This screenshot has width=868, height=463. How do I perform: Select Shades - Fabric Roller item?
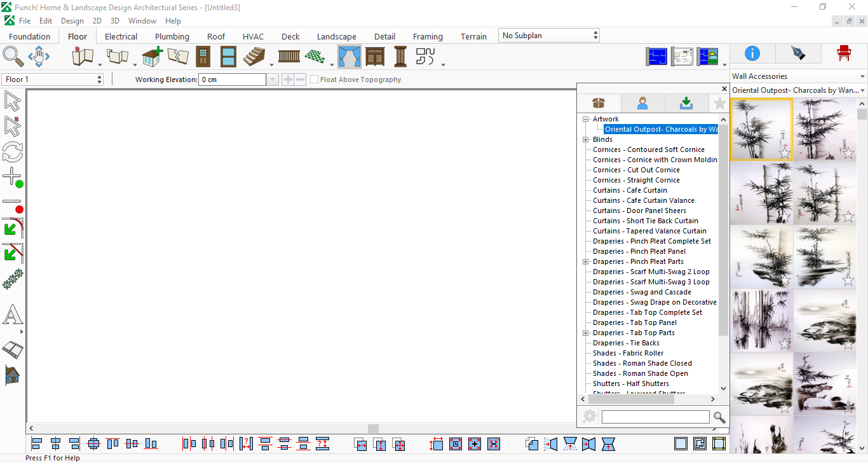[x=628, y=353]
